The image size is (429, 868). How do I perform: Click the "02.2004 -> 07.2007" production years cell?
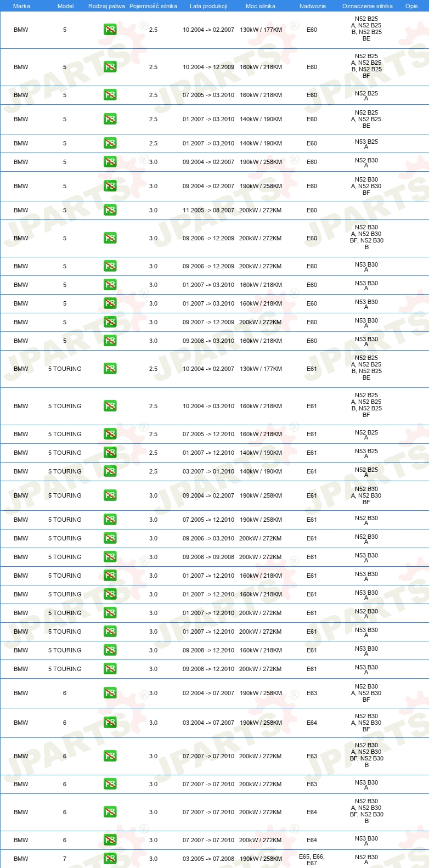[208, 693]
